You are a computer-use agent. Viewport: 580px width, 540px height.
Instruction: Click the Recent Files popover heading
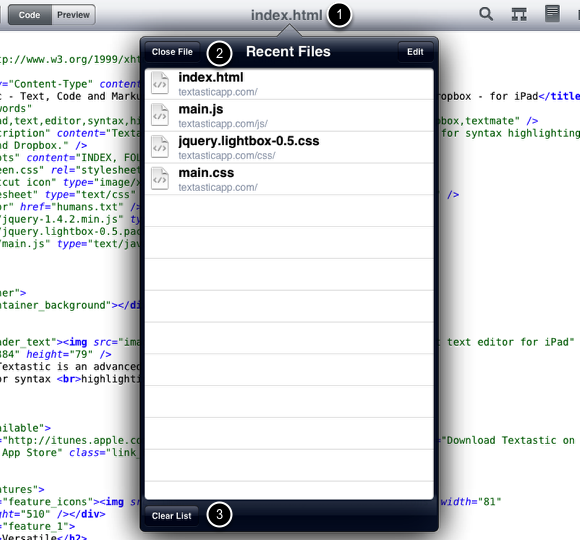point(288,51)
